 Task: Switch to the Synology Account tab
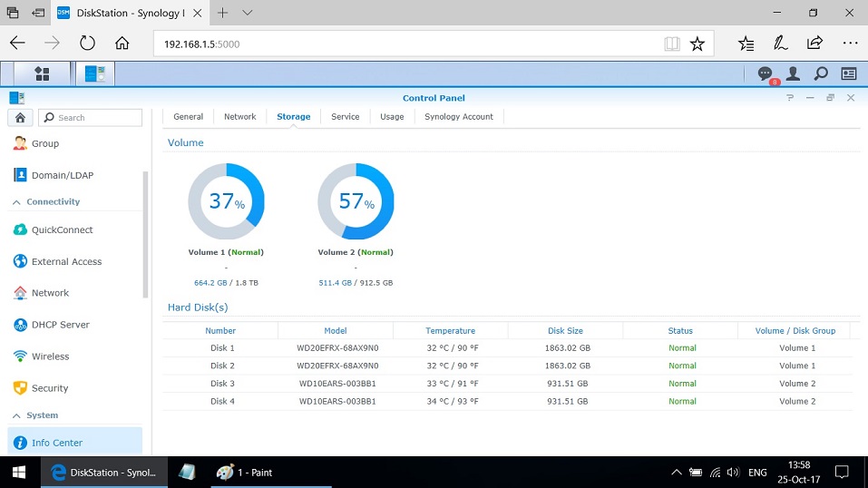(459, 117)
